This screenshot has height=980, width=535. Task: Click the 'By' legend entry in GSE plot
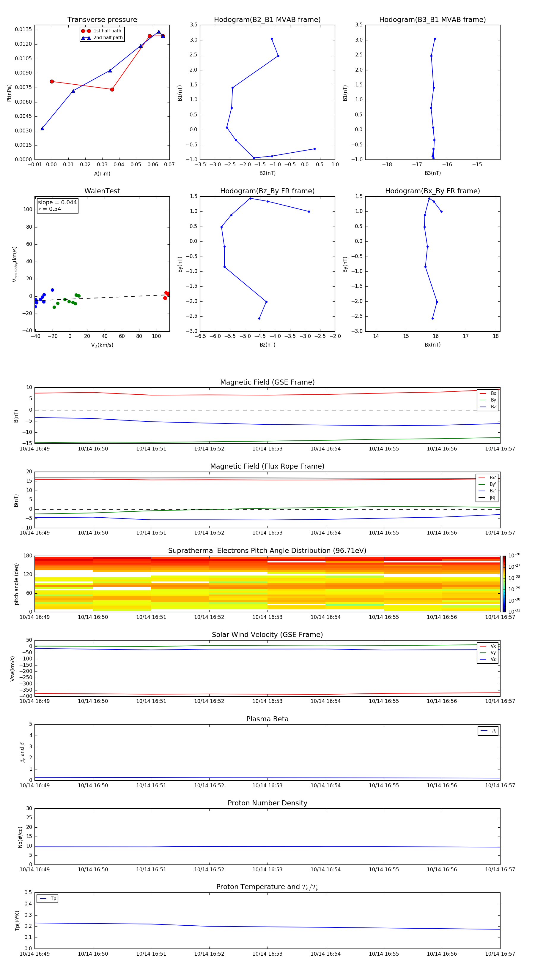pos(488,400)
